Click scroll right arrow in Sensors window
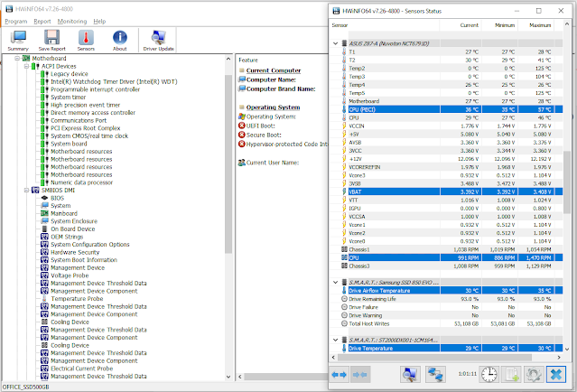This screenshot has height=392, width=577. click(559, 357)
